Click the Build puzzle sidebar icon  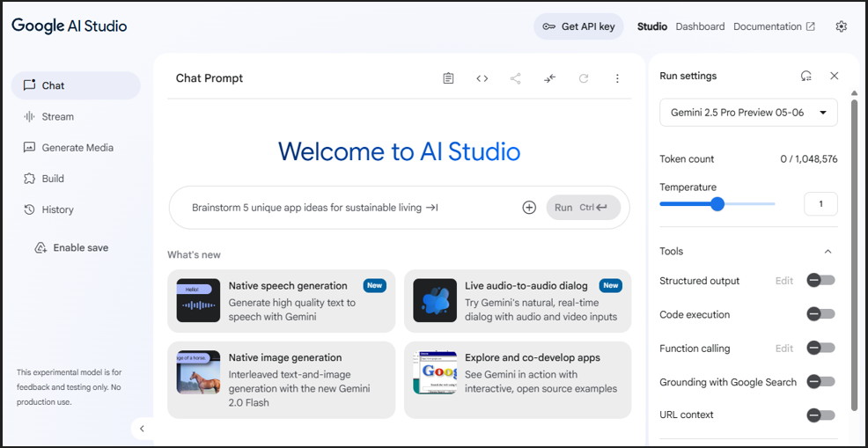click(x=29, y=179)
